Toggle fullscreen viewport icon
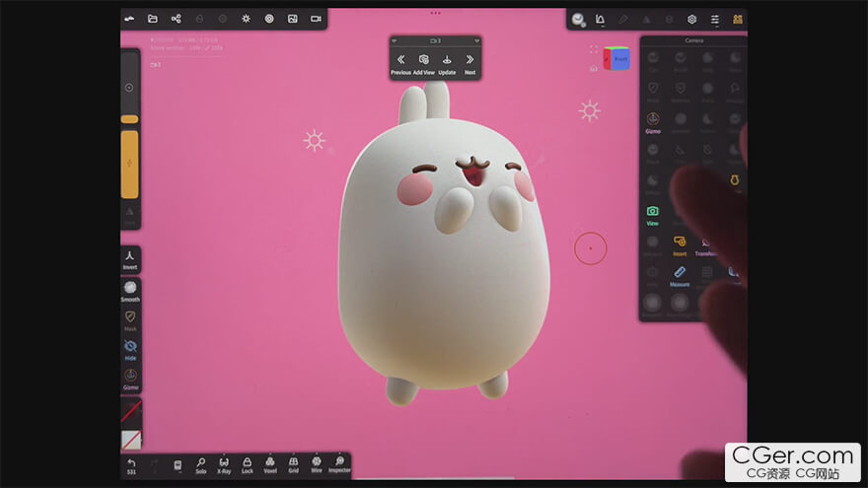 coord(594,49)
